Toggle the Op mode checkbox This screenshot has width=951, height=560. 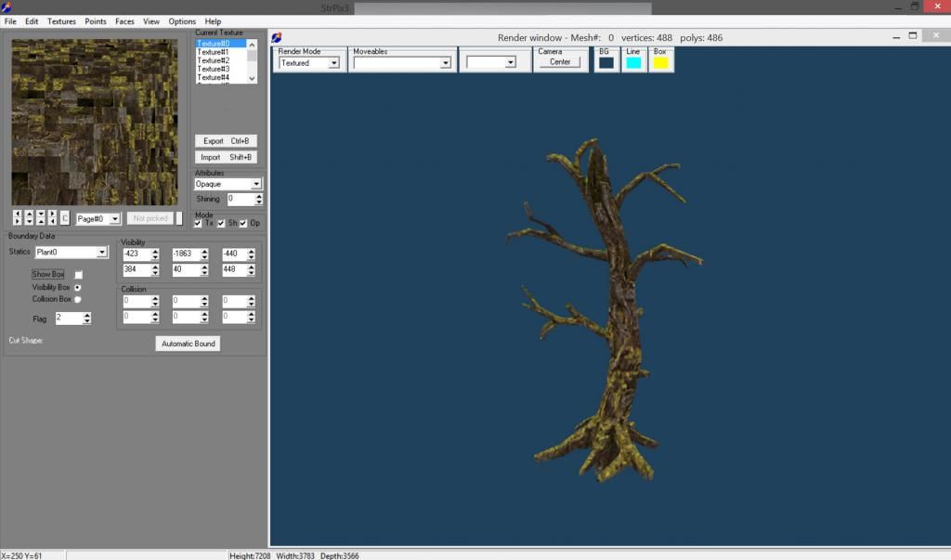[243, 223]
